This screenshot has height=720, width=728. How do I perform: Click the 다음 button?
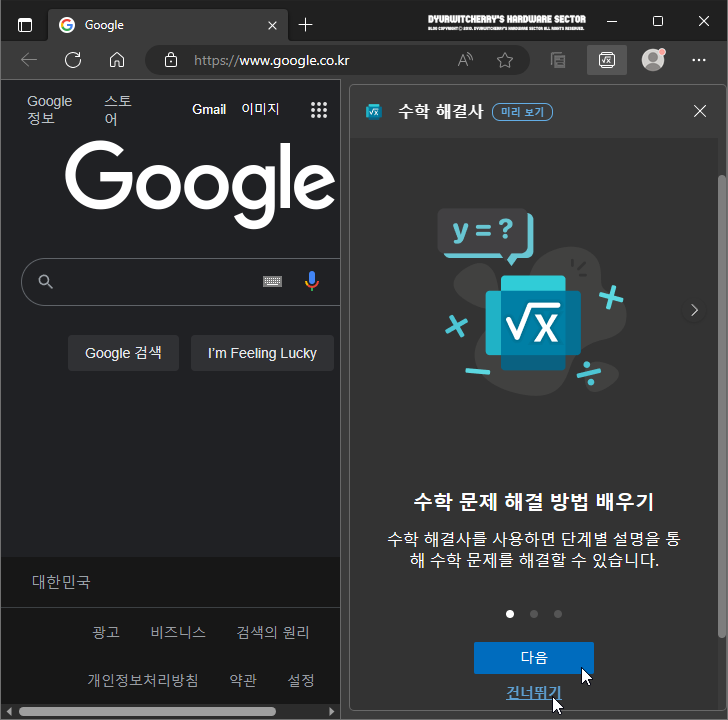(x=533, y=657)
